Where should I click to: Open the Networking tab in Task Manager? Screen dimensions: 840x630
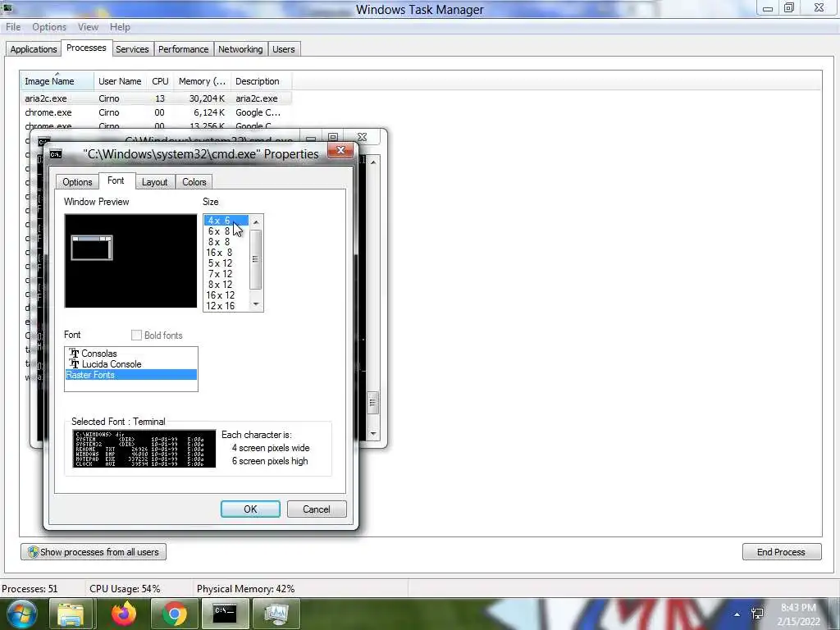click(240, 49)
